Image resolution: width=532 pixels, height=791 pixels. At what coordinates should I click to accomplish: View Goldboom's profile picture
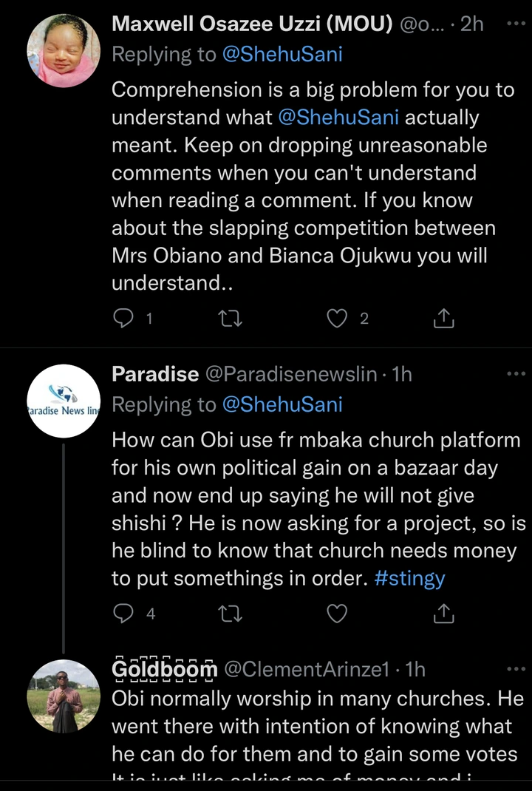(x=63, y=696)
